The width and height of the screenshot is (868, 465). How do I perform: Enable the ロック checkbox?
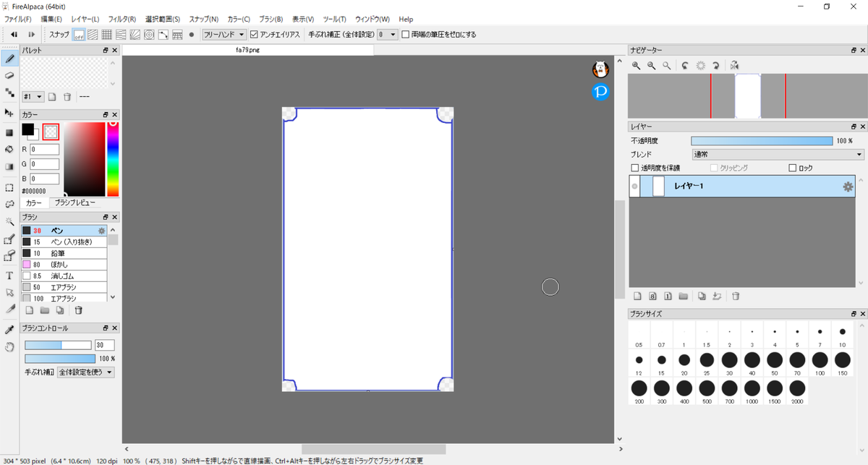(793, 168)
